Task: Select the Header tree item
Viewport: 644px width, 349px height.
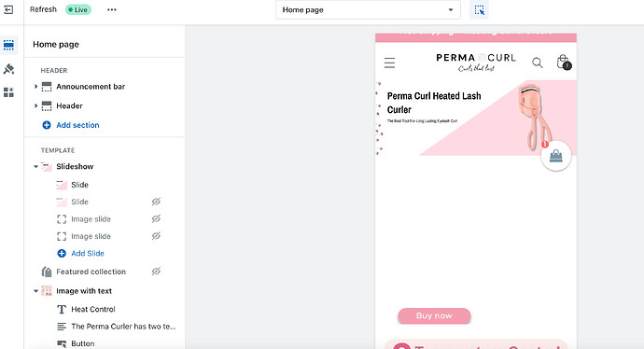Action: (x=69, y=106)
